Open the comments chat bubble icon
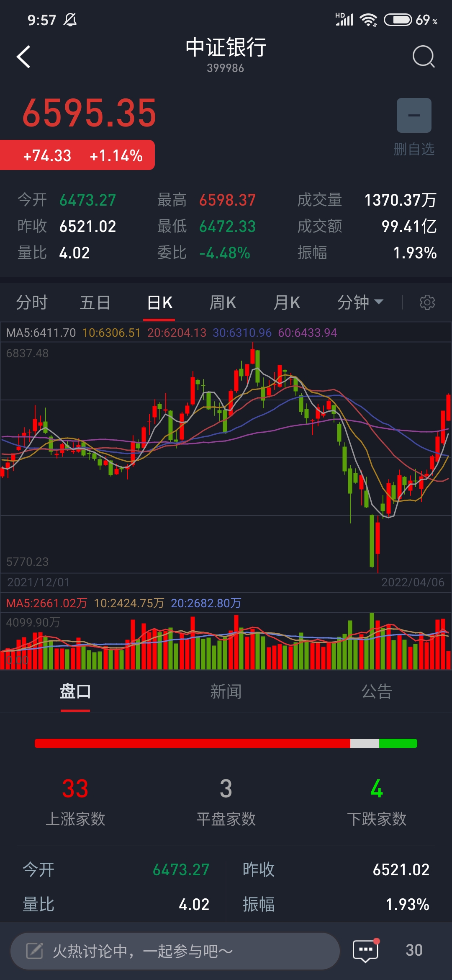 365,951
